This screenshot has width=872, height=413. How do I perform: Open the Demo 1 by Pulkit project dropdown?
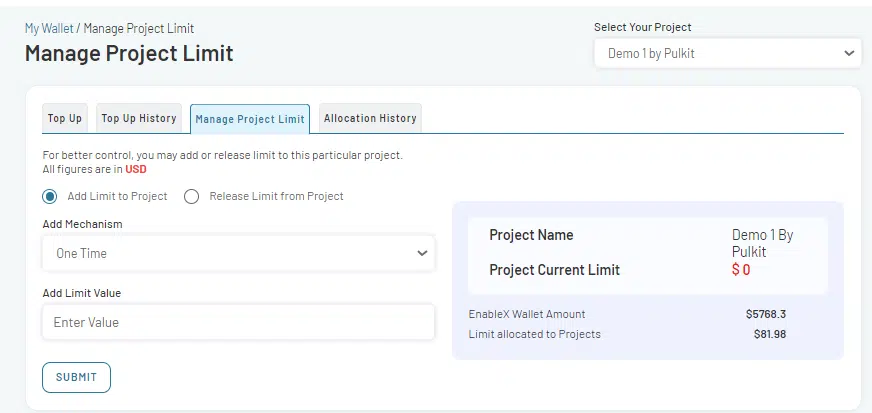(x=726, y=53)
